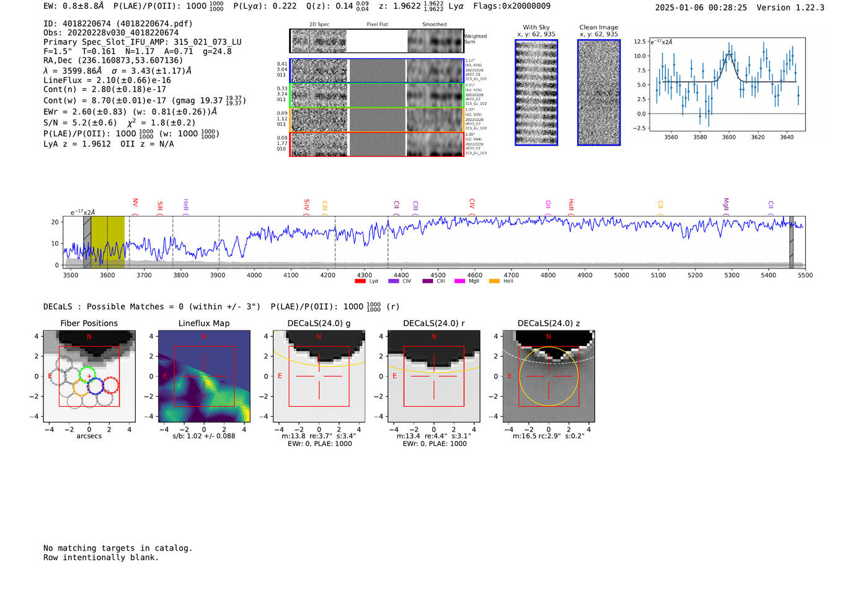Viewport: 868px width, 591px height.
Task: Select the blue-bordered fiber spectrum row
Action: tap(376, 71)
